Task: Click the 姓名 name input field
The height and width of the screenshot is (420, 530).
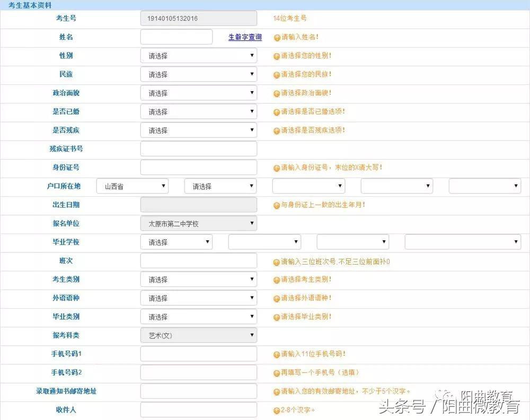Action: click(x=176, y=37)
